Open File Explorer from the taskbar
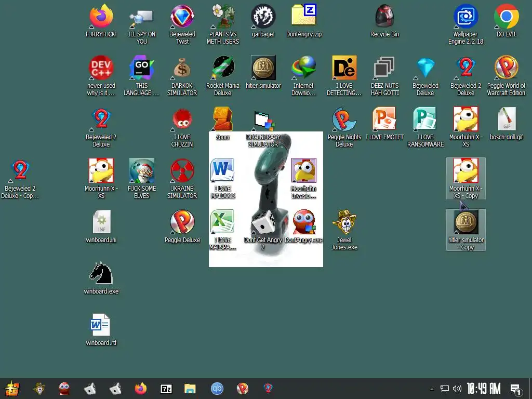 190,389
